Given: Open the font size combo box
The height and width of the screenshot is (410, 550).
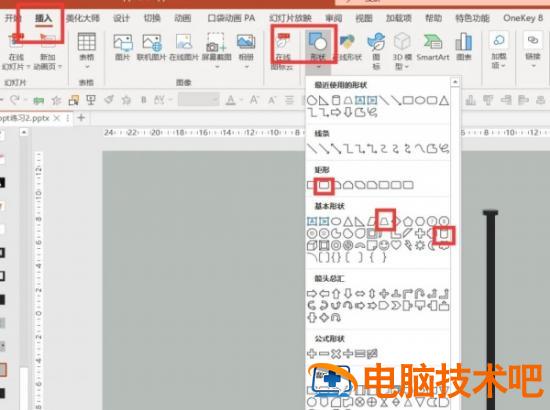Looking at the screenshot, I should (x=199, y=100).
